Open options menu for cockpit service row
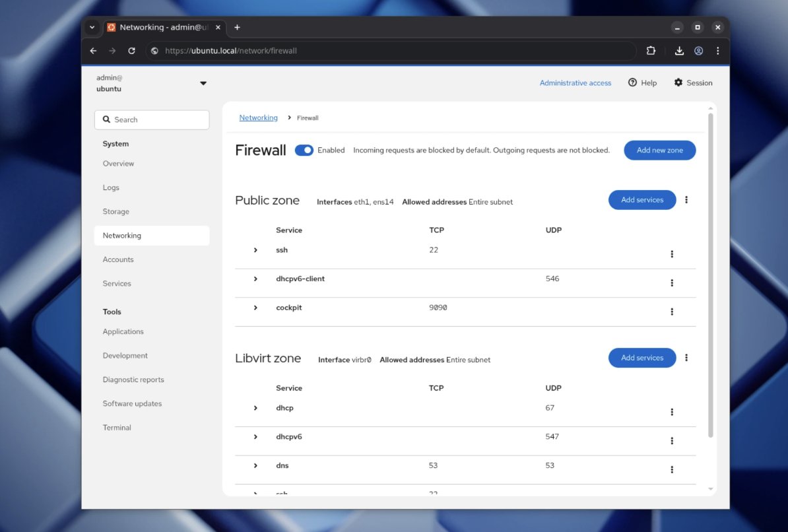 tap(672, 311)
